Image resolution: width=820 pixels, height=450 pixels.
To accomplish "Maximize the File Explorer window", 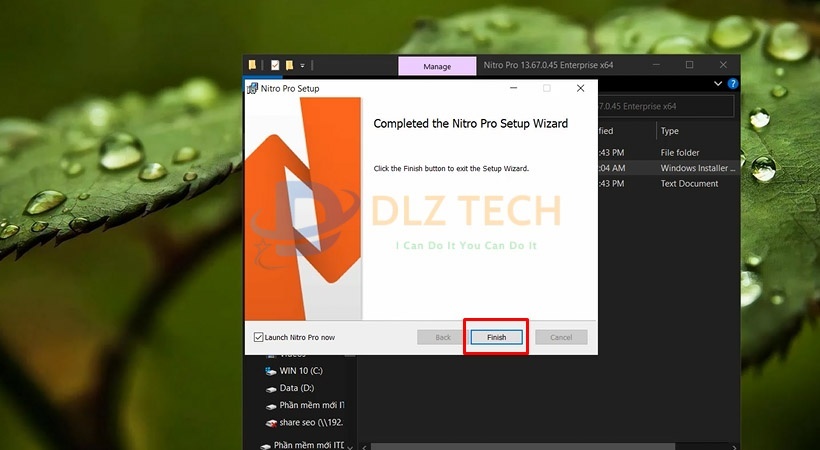I will tap(689, 65).
